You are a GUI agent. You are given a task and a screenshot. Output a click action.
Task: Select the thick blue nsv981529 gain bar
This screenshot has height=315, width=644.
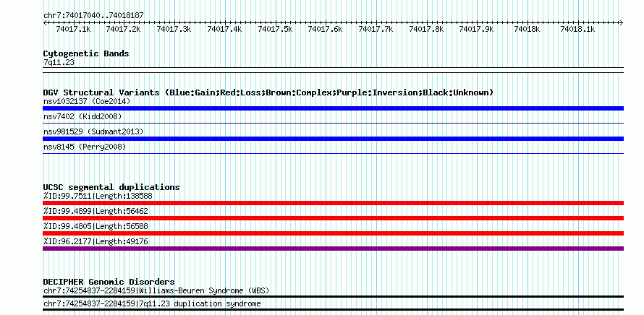tap(333, 139)
